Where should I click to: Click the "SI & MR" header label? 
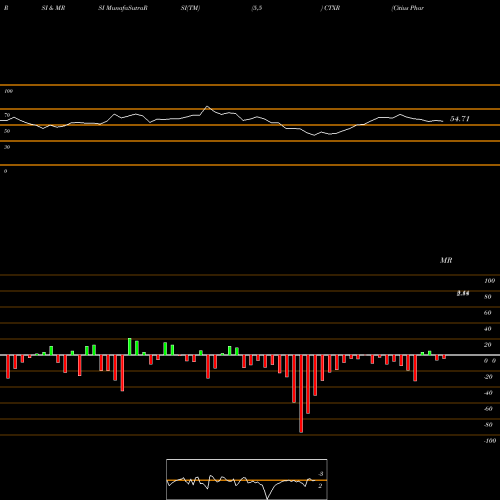[x=53, y=8]
